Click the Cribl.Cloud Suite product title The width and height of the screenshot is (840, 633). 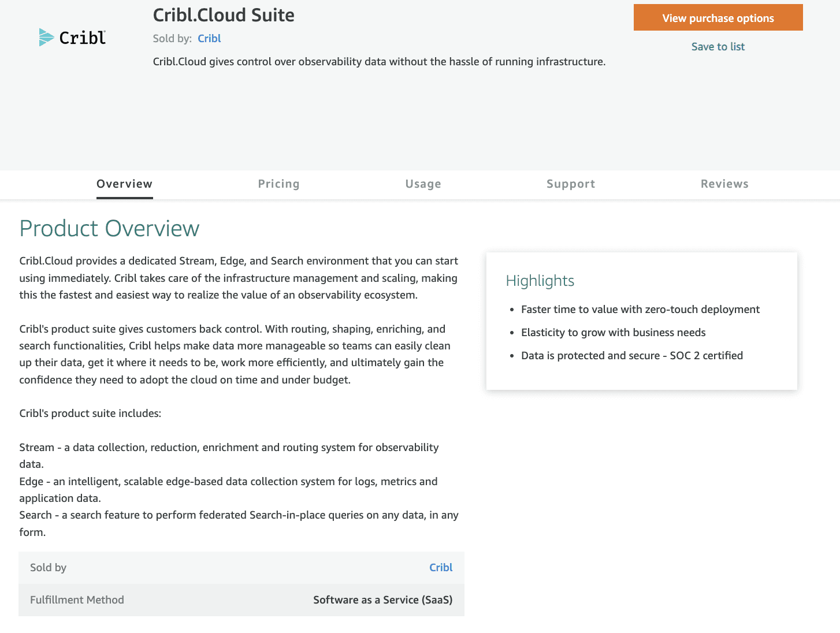pos(224,15)
